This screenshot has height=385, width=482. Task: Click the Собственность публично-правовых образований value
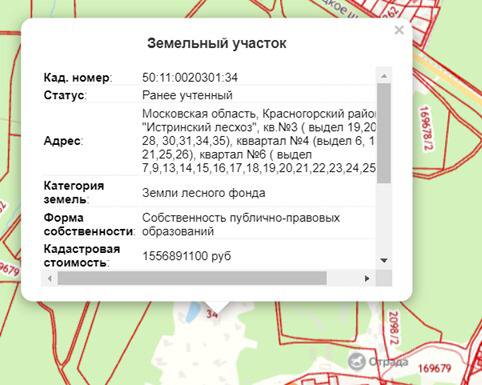[x=241, y=224]
